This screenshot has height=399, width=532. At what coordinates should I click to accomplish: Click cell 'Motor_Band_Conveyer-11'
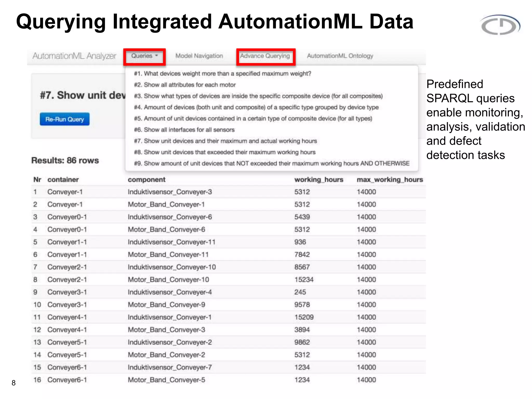[168, 255]
